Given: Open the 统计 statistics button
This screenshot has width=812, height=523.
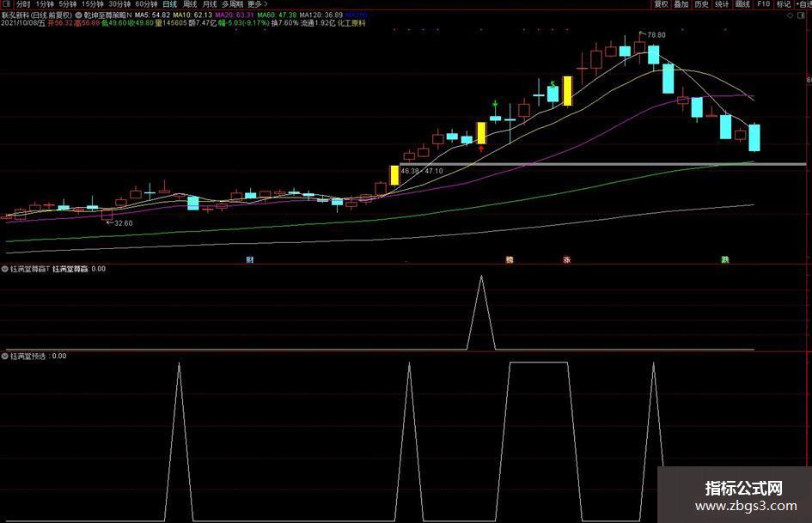Looking at the screenshot, I should pyautogui.click(x=722, y=4).
